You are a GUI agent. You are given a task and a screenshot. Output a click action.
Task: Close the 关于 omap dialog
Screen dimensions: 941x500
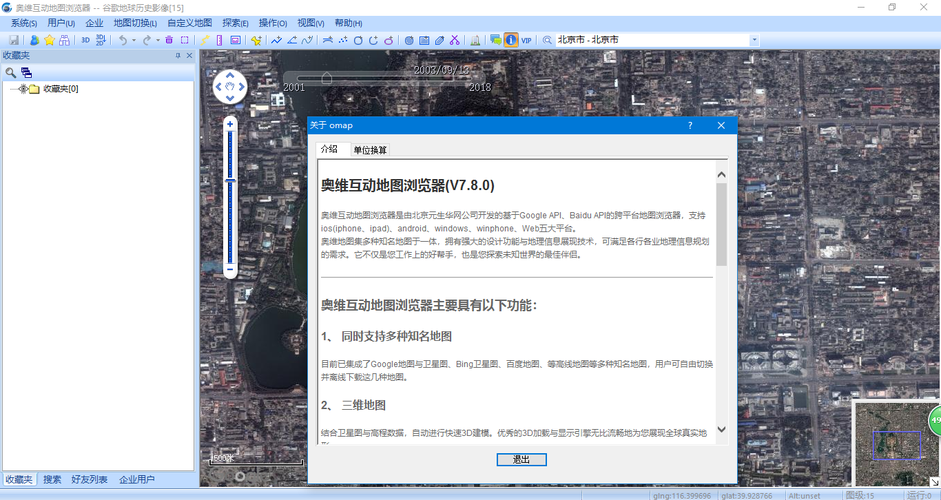point(721,125)
